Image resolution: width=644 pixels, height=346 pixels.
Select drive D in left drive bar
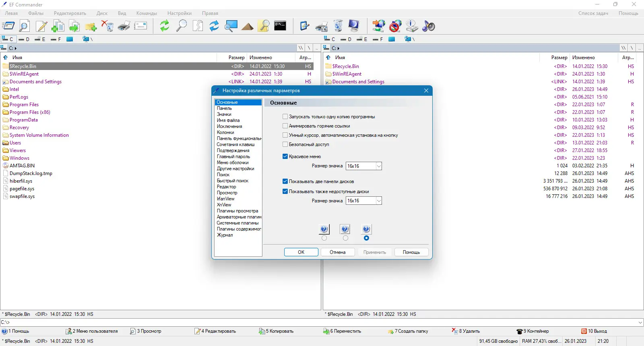point(24,39)
